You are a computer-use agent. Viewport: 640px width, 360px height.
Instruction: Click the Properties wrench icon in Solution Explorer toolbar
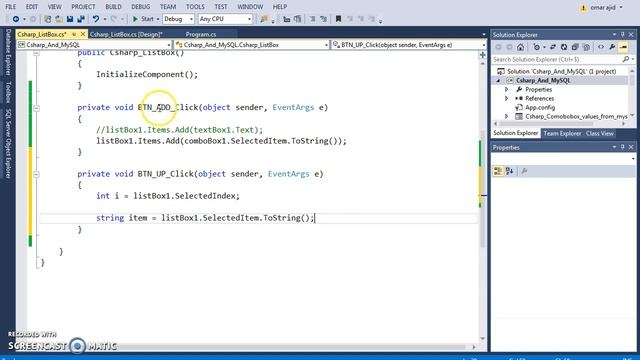(x=612, y=47)
